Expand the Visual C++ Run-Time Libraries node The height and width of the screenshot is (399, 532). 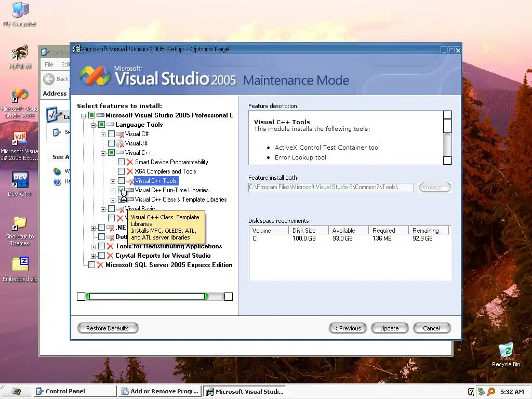pyautogui.click(x=113, y=191)
